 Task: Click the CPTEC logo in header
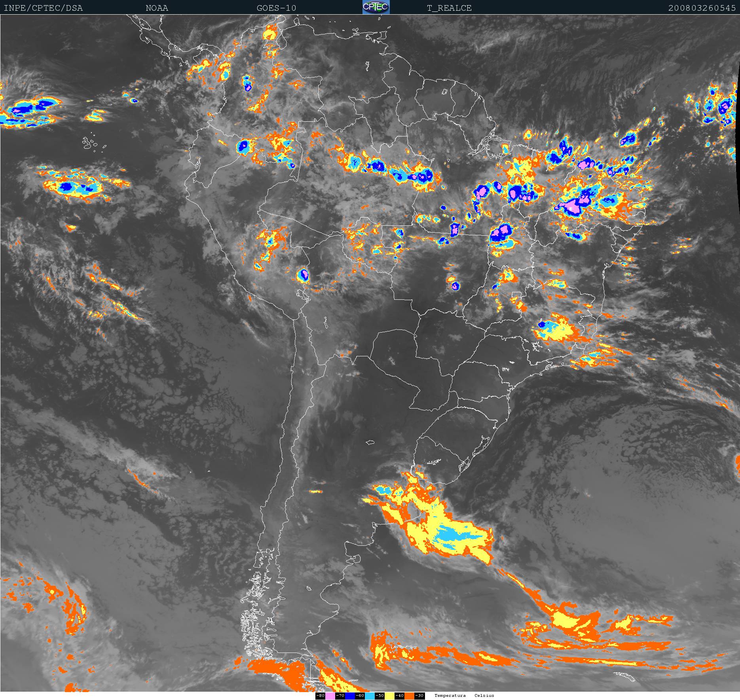point(376,7)
